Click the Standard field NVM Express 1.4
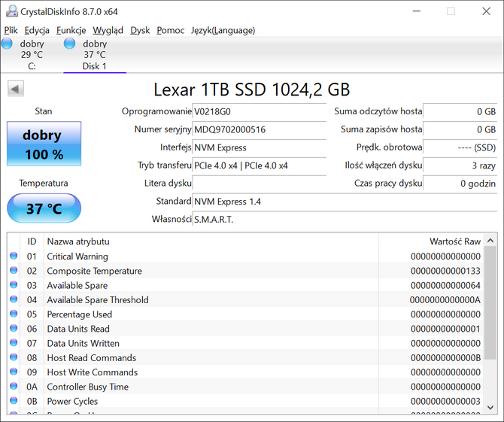This screenshot has width=504, height=422. point(345,202)
